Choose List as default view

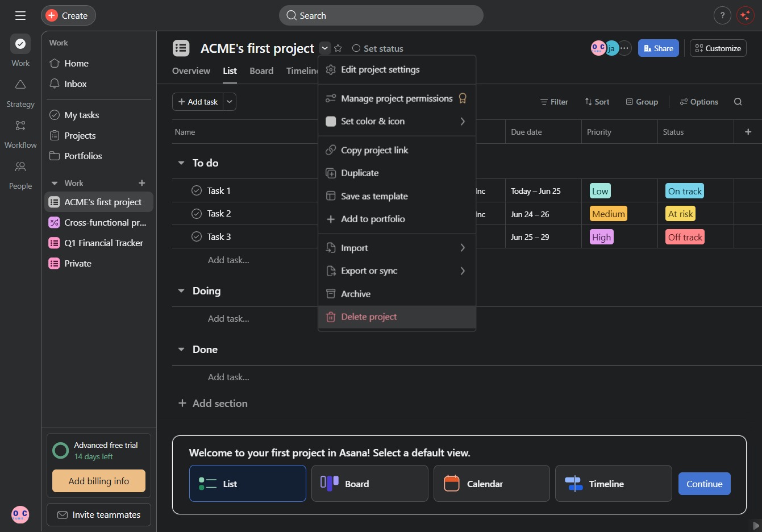coord(248,484)
